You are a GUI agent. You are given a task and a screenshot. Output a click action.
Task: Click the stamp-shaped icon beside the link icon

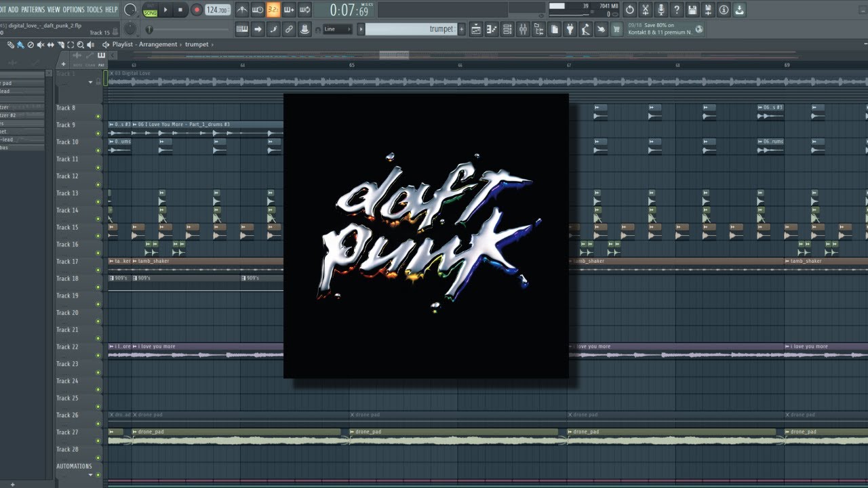point(304,29)
